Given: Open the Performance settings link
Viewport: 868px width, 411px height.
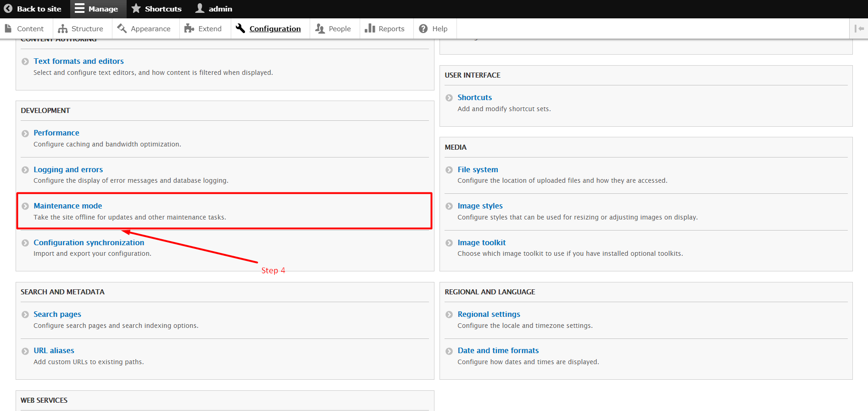Looking at the screenshot, I should click(x=56, y=133).
